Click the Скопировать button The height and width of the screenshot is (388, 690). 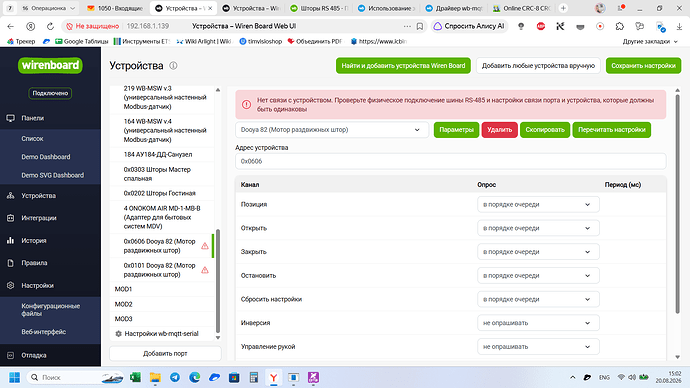[x=545, y=130]
